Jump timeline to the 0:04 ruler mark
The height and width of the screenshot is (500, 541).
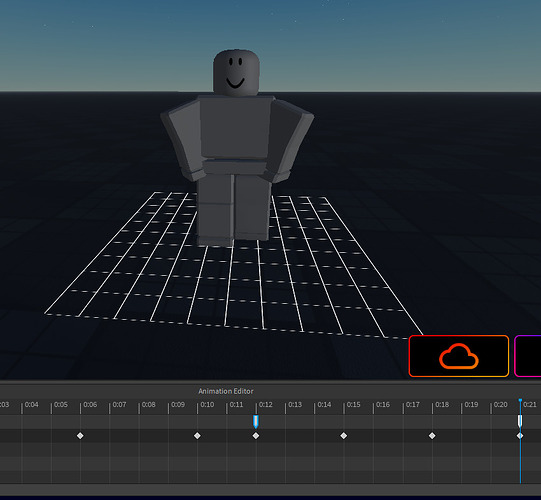(31, 404)
